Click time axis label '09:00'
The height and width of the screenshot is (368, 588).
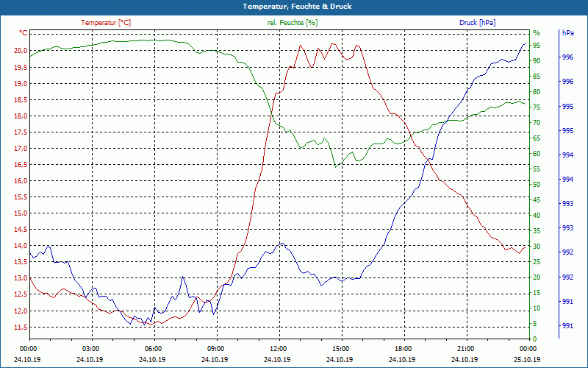[x=215, y=348]
